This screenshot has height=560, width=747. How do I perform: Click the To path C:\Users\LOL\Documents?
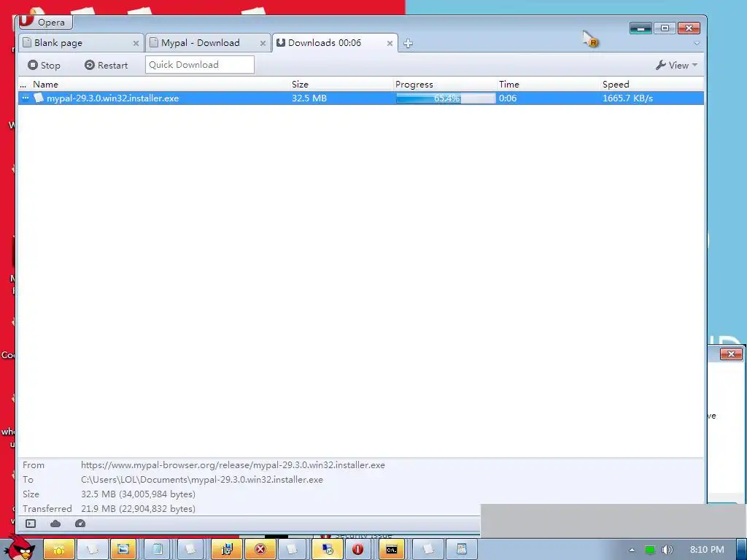(x=202, y=480)
